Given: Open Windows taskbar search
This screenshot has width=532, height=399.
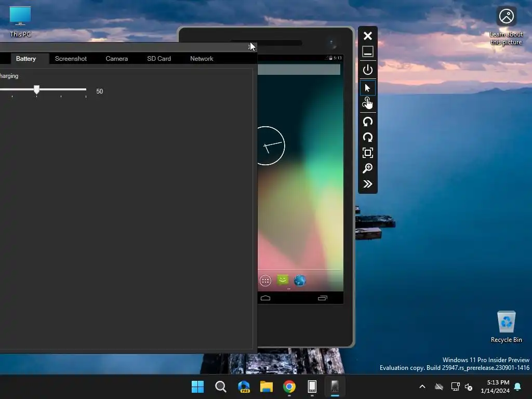Looking at the screenshot, I should 221,387.
